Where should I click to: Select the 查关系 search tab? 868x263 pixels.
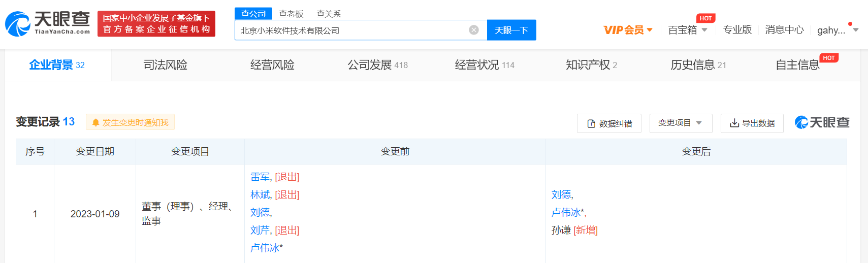point(329,14)
